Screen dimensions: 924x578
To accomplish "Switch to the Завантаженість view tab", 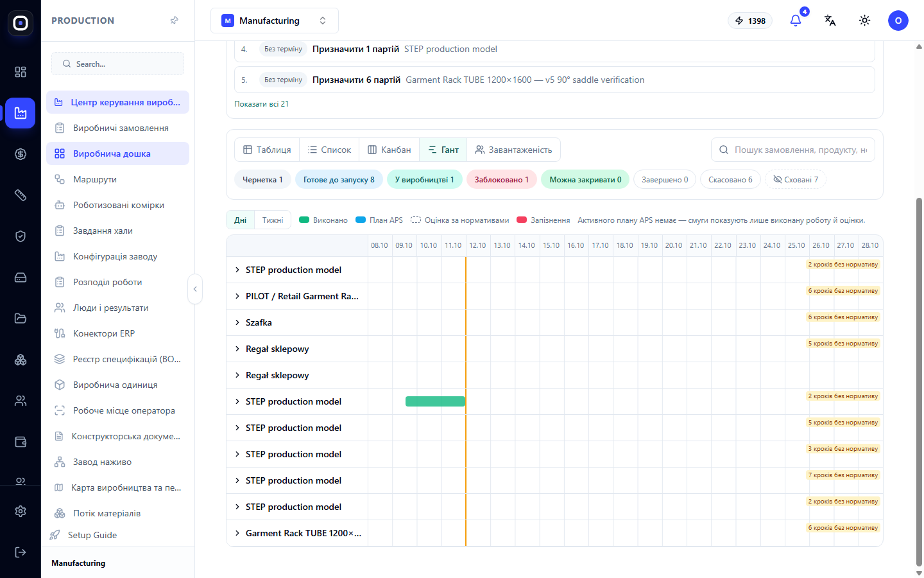I will click(x=513, y=150).
